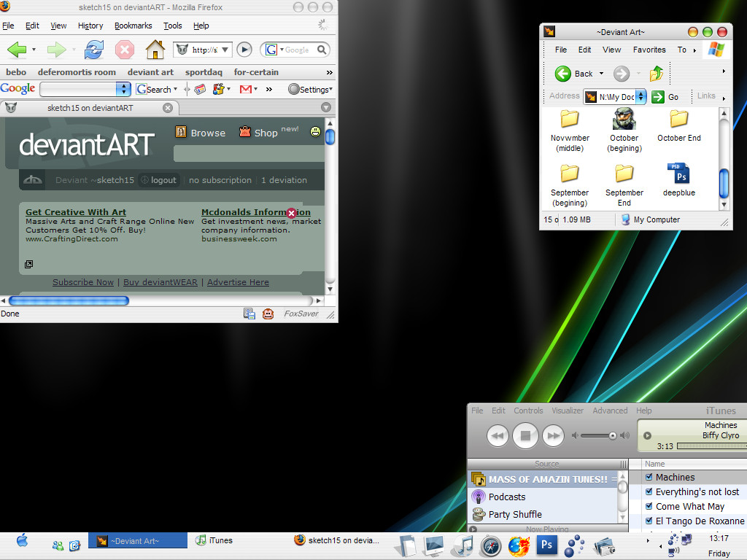Uncheck the Machines song checkbox
747x560 pixels.
pos(649,477)
